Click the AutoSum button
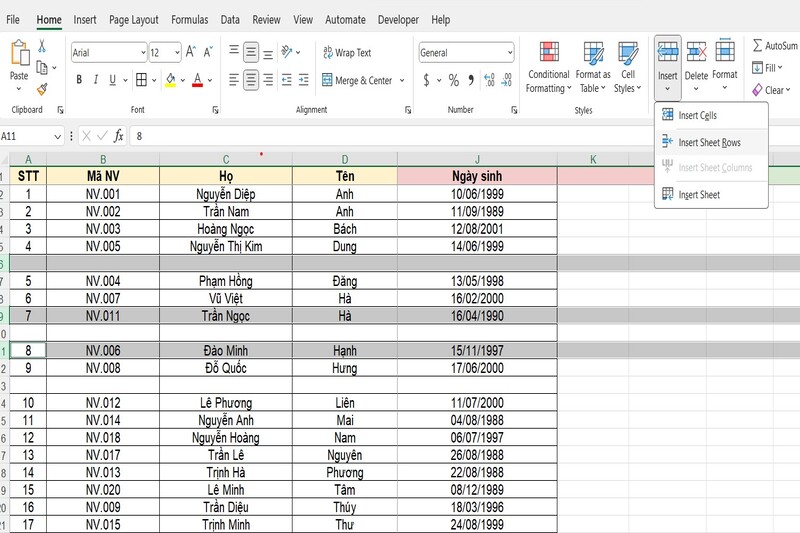Screen dimensions: 800x533 [774, 46]
